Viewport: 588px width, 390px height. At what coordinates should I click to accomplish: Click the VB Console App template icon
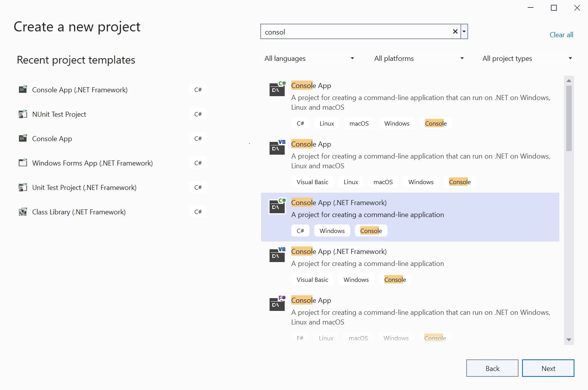(277, 148)
